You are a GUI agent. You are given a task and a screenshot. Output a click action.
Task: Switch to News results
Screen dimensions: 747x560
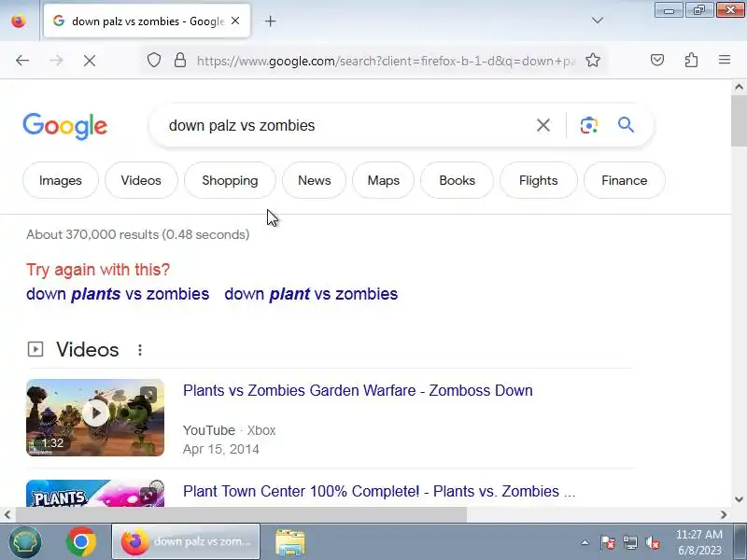pos(315,180)
